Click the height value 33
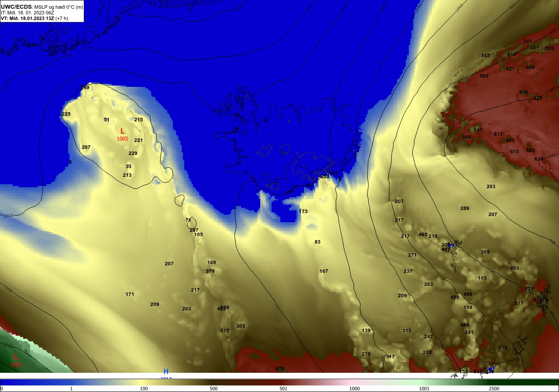 [x=128, y=166]
